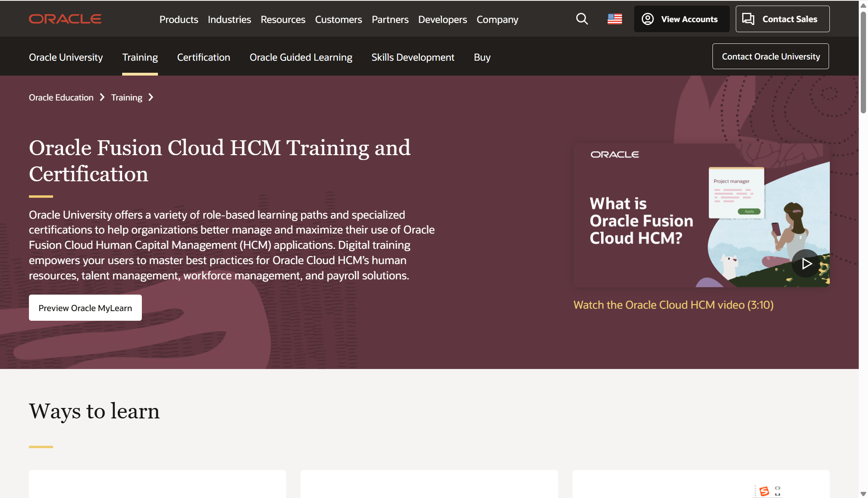The width and height of the screenshot is (868, 498).
Task: Open the Watch the Oracle Cloud HCM video link
Action: [x=673, y=305]
